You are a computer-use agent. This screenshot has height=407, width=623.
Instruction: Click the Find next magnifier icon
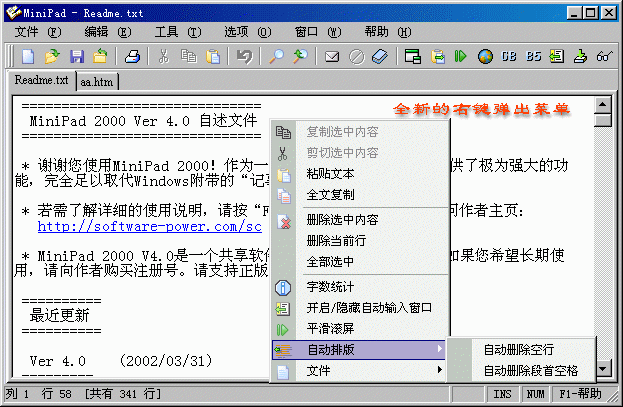click(x=300, y=56)
